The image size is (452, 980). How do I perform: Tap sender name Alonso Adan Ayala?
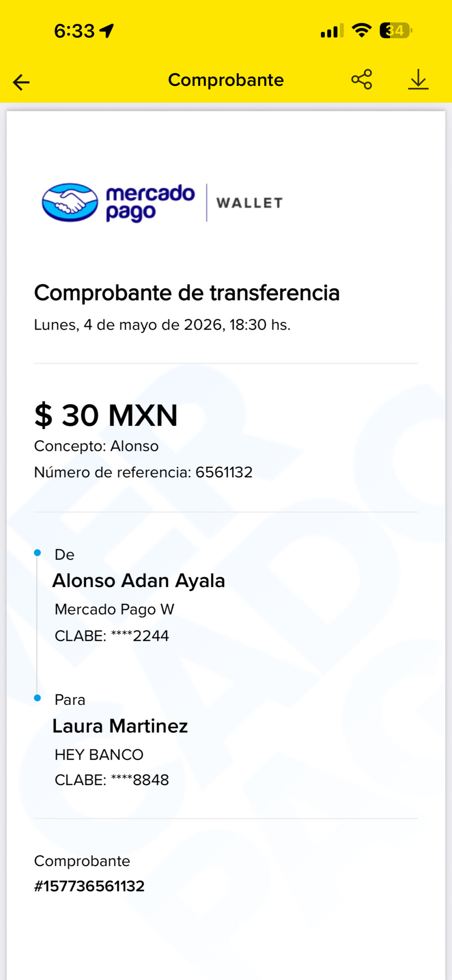(x=139, y=581)
